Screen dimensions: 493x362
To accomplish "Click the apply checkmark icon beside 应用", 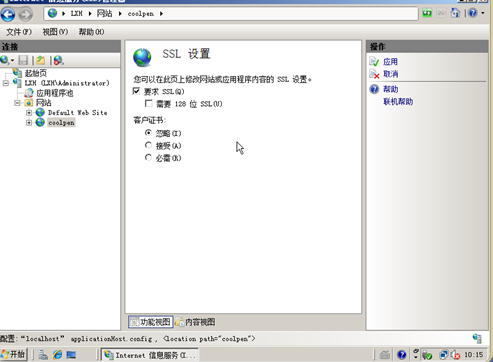I will point(374,62).
